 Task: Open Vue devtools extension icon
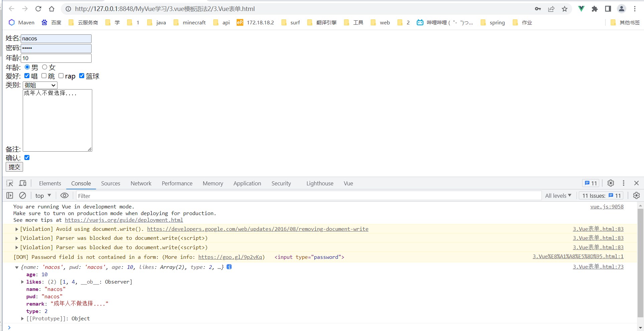tap(581, 9)
